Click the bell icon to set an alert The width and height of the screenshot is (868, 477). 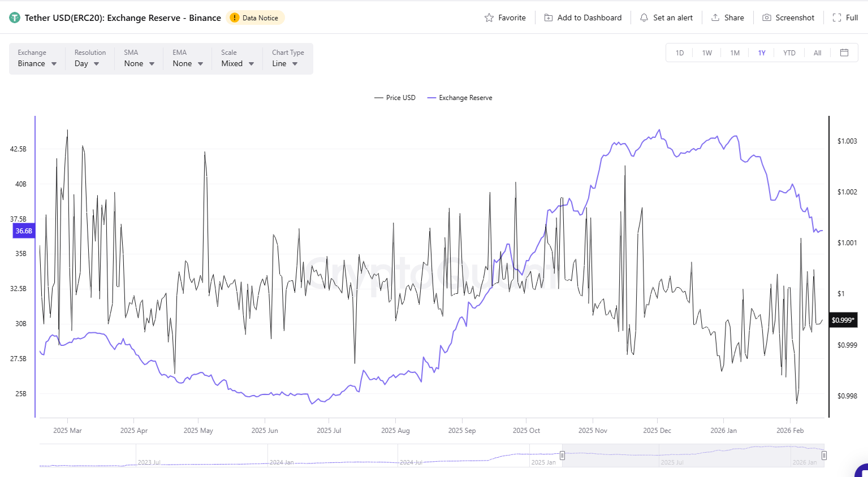point(644,18)
